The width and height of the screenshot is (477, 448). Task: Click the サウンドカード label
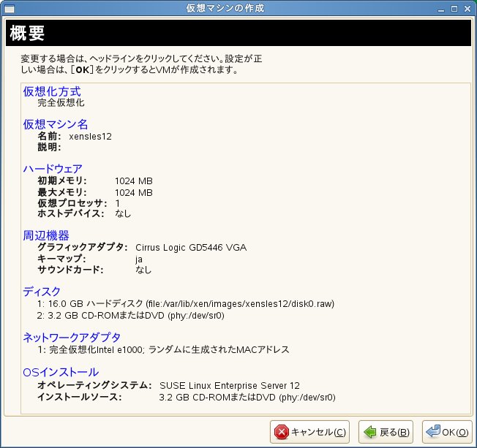click(70, 270)
